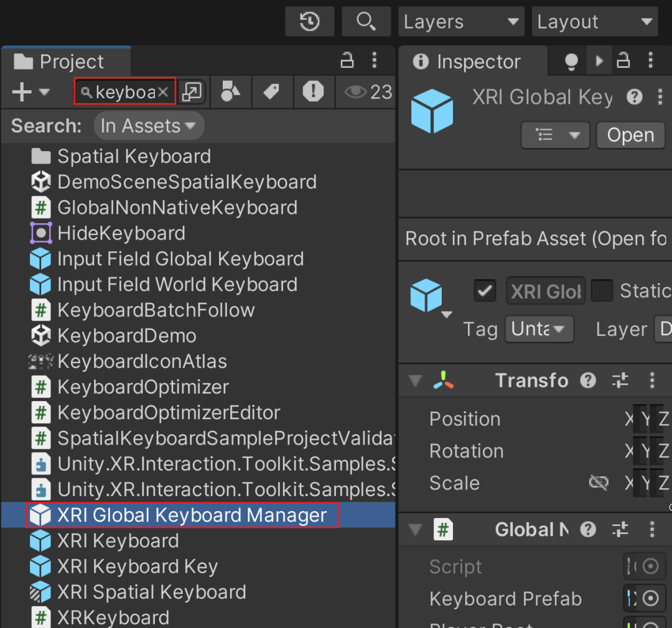Select the Spatial Keyboard folder
Image resolution: width=672 pixels, height=628 pixels.
pyautogui.click(x=198, y=156)
